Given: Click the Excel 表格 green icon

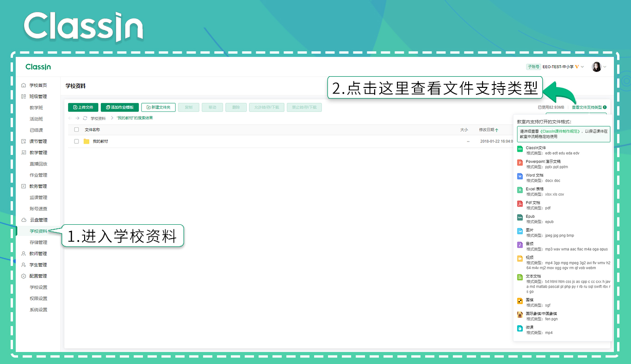Looking at the screenshot, I should pos(520,190).
